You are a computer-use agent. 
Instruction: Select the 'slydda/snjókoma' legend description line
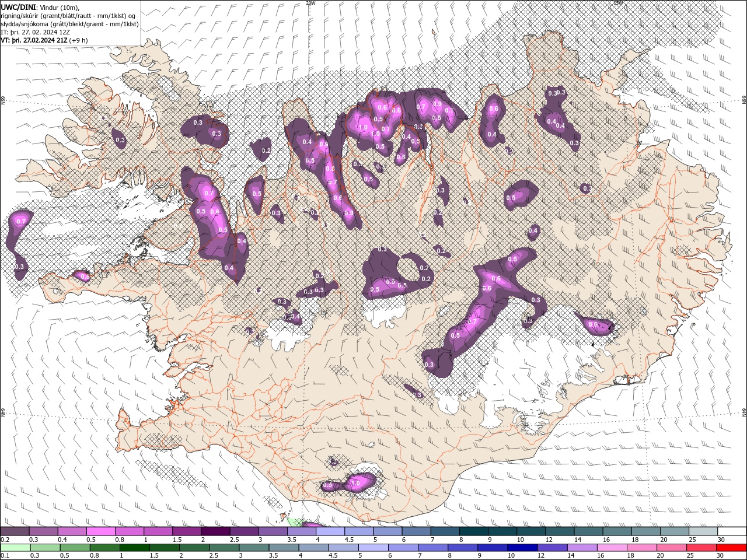pos(69,24)
